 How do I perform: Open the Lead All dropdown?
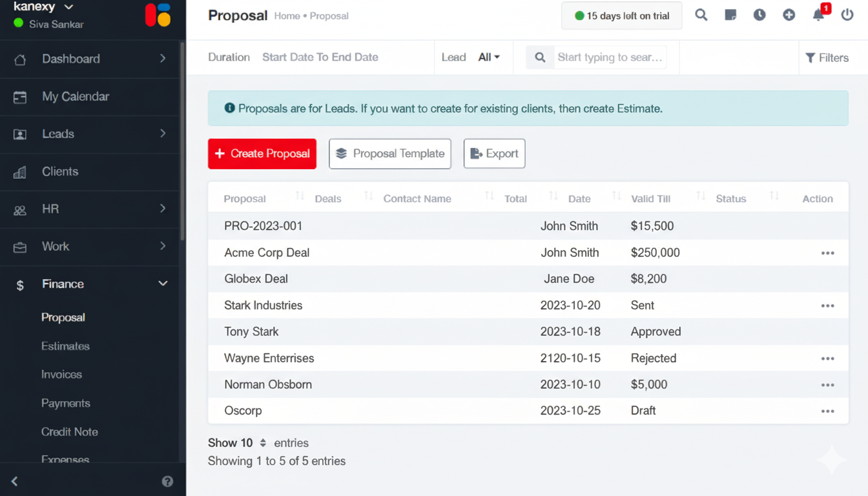click(489, 57)
